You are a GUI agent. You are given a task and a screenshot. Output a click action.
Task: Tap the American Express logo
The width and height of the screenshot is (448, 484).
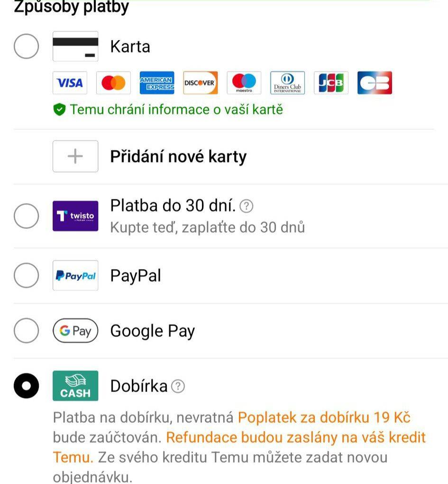(157, 83)
